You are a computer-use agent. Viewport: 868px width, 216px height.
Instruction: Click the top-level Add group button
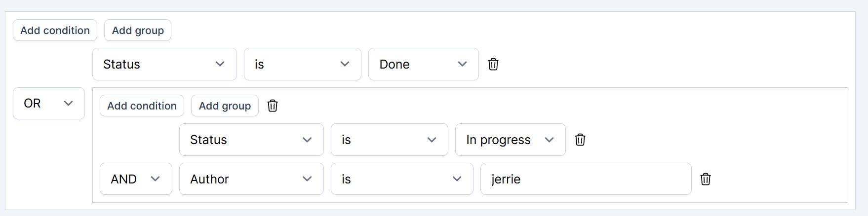tap(138, 30)
